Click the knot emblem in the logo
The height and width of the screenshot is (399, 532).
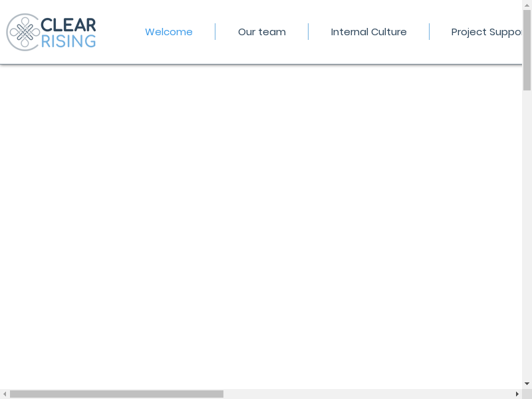pos(25,32)
